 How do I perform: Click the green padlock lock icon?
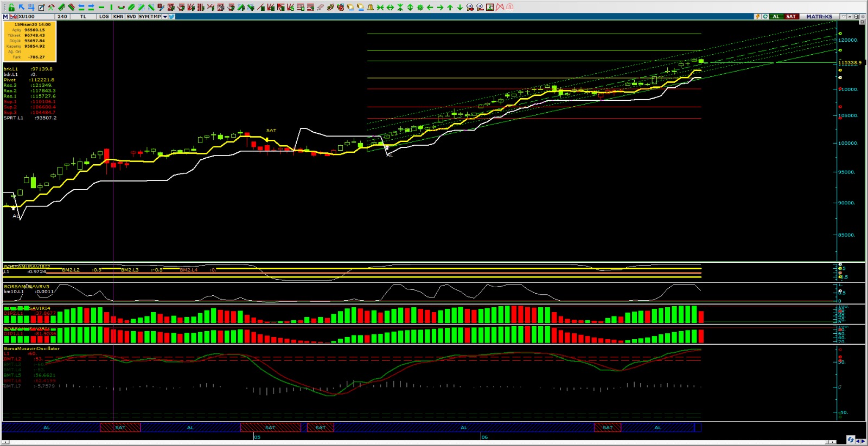click(11, 7)
